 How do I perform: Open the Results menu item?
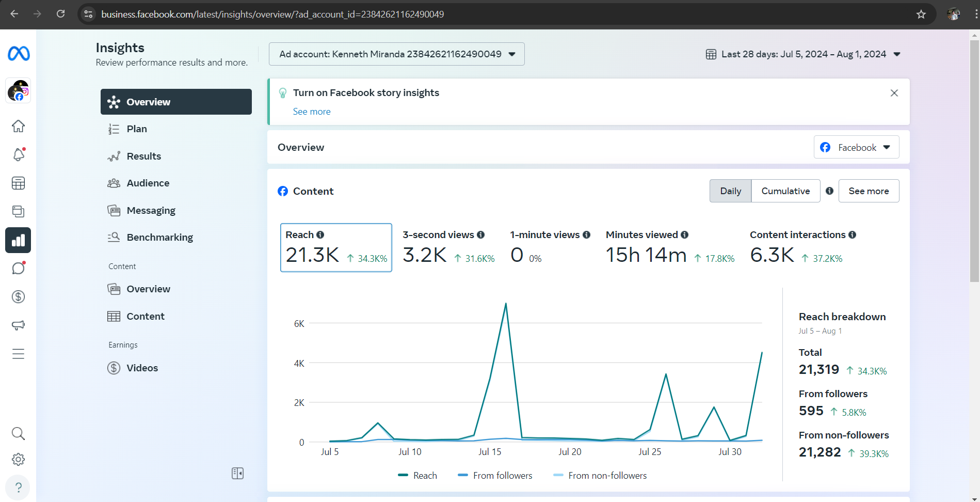click(176, 156)
